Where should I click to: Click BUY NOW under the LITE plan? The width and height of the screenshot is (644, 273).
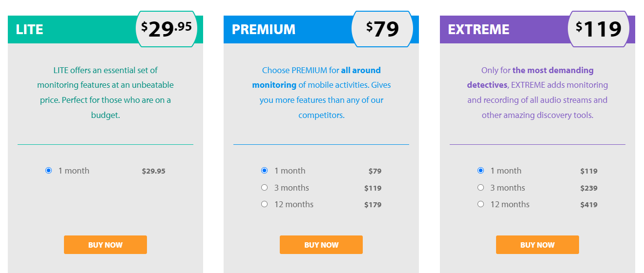click(x=105, y=245)
